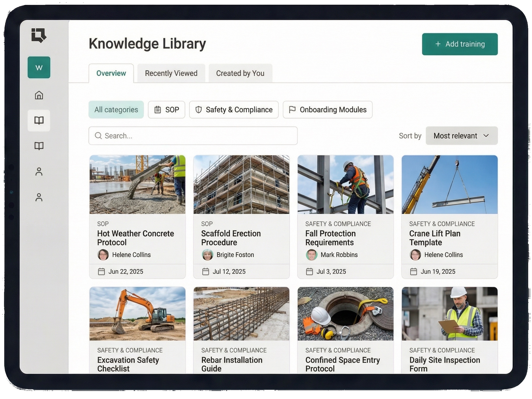Viewport: 532px width, 399px height.
Task: Toggle the Onboarding Modules filter
Action: point(327,110)
